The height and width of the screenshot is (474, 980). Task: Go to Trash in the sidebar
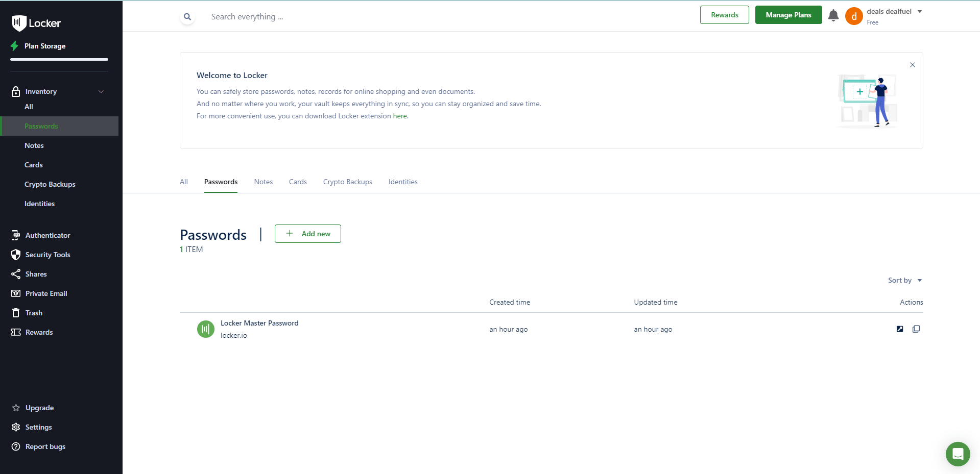[34, 313]
